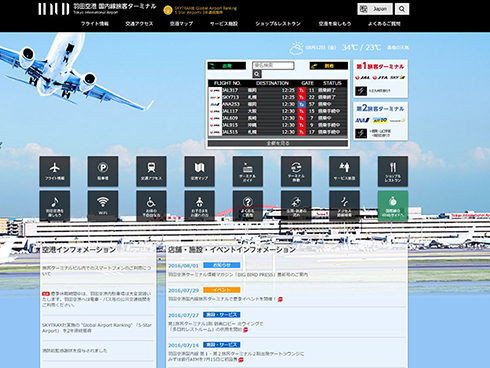Open the enjoy-the-airport navigation item

335,24
